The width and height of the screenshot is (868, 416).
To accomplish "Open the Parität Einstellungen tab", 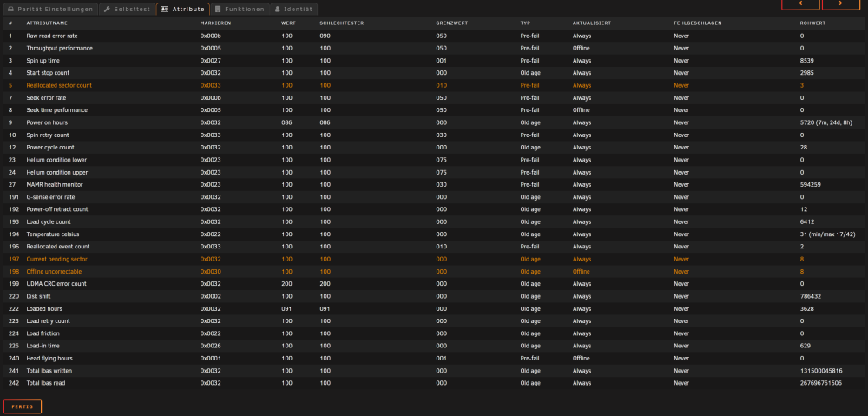I will [x=51, y=9].
